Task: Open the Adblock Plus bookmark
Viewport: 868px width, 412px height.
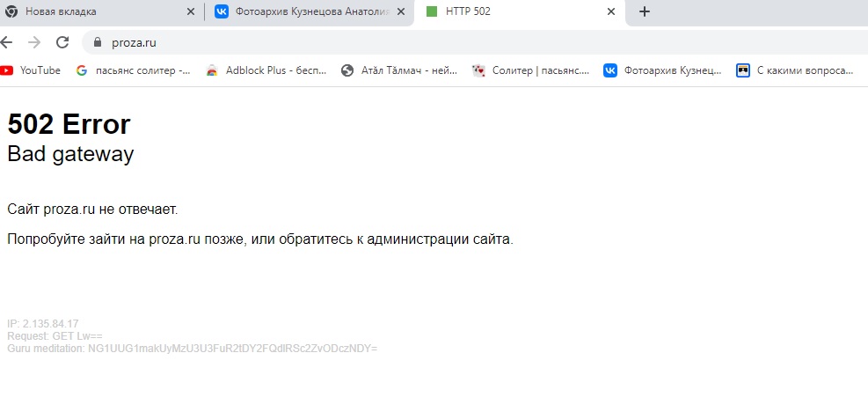Action: [x=266, y=70]
